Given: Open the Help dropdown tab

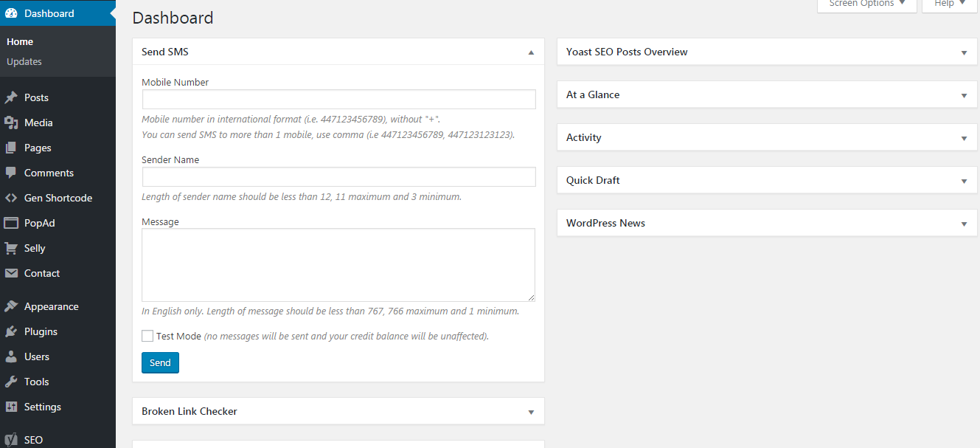Looking at the screenshot, I should (x=949, y=4).
